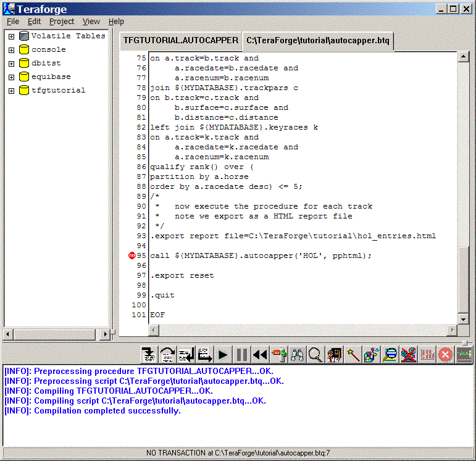The width and height of the screenshot is (476, 461).
Task: Click the green graph monitor icon
Action: [464, 354]
